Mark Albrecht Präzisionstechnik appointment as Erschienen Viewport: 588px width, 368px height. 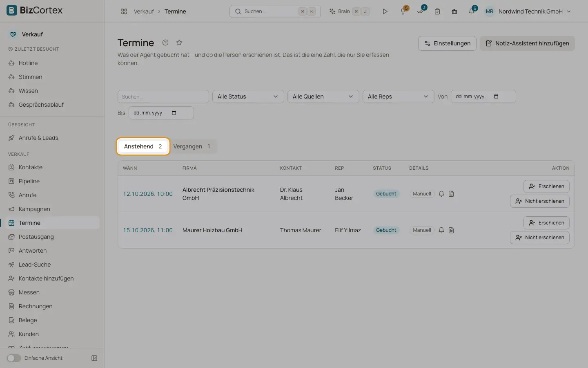(546, 186)
